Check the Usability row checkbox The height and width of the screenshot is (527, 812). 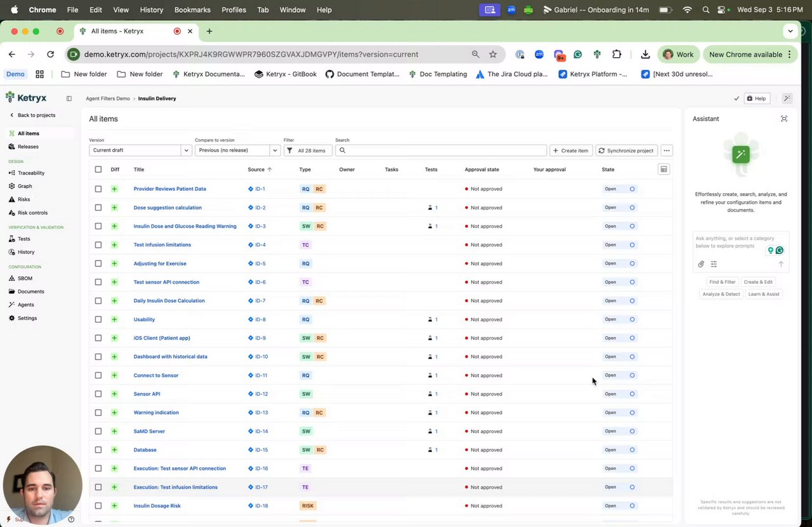point(98,319)
